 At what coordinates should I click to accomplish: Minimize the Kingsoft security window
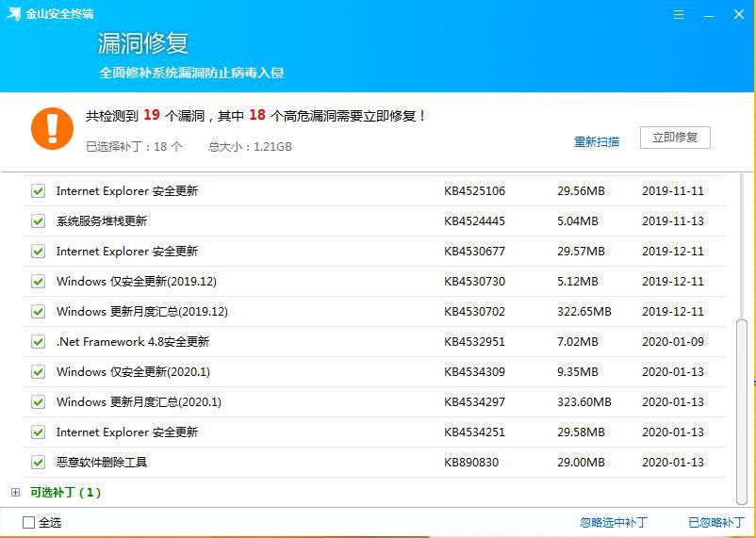(x=709, y=15)
